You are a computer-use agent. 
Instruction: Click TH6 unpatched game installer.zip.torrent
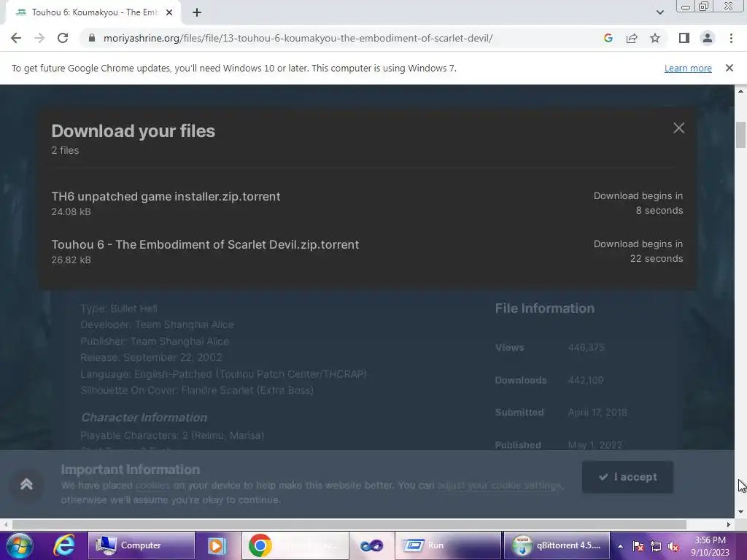coord(166,196)
